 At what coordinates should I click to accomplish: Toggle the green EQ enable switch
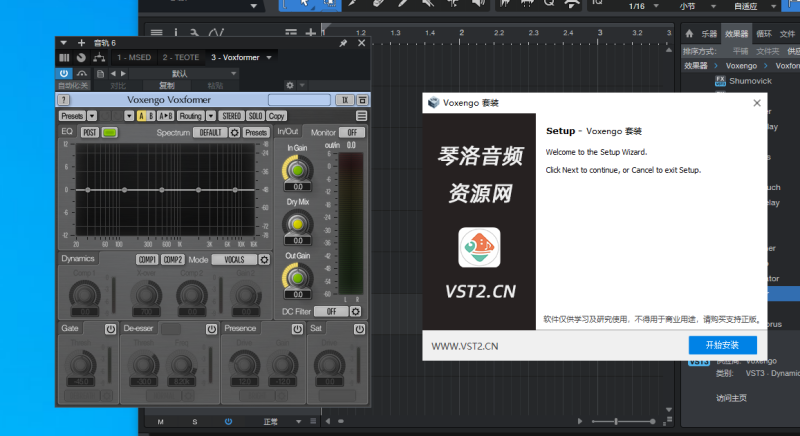click(x=110, y=133)
